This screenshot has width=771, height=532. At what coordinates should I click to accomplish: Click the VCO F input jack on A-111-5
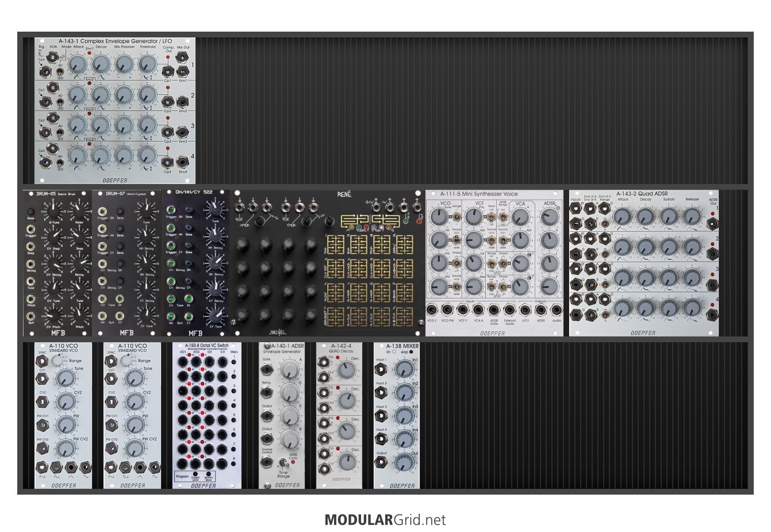(432, 310)
